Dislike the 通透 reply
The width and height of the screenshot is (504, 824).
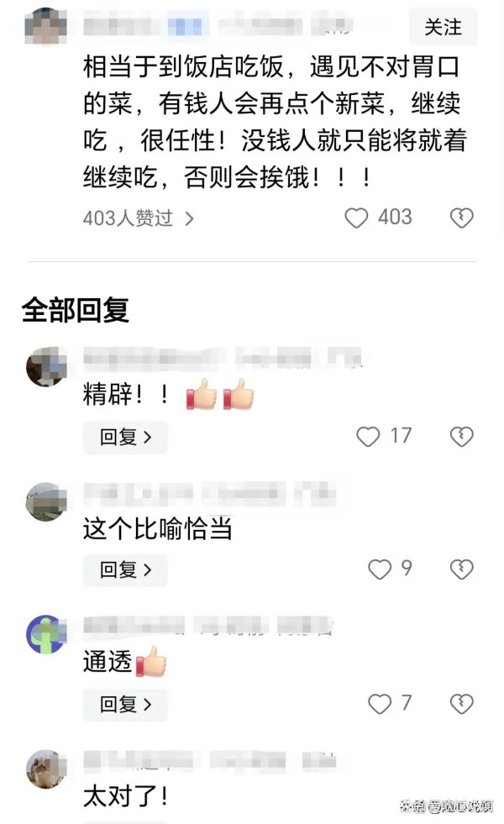pyautogui.click(x=461, y=704)
